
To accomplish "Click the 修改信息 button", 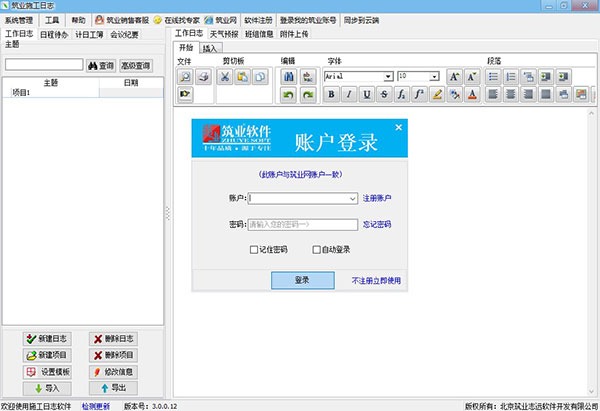I will pos(113,372).
